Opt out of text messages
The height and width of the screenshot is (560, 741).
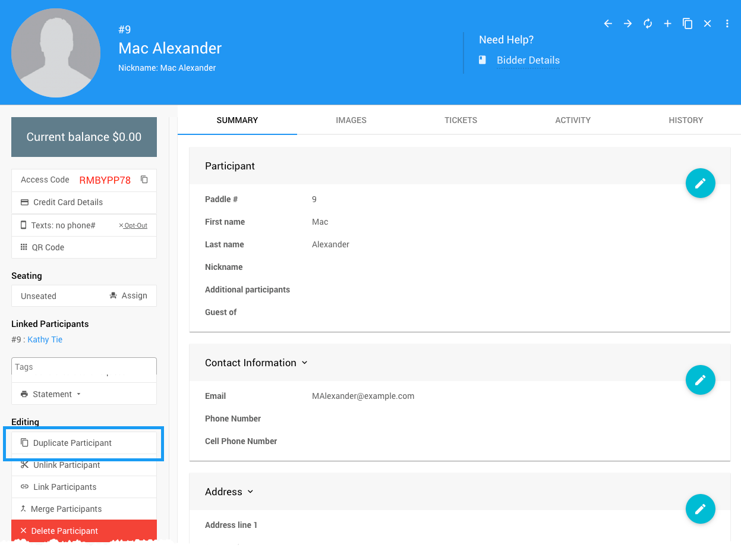point(134,226)
